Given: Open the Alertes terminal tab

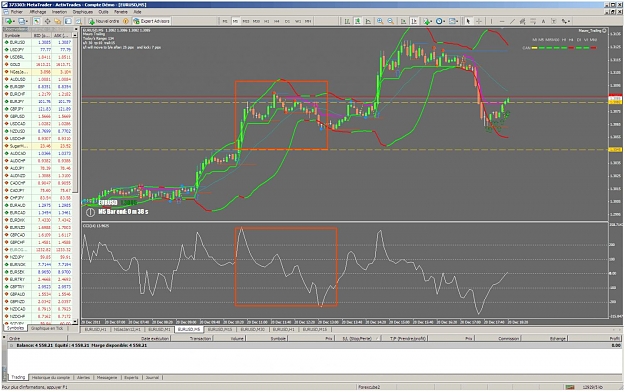Looking at the screenshot, I should 83,377.
